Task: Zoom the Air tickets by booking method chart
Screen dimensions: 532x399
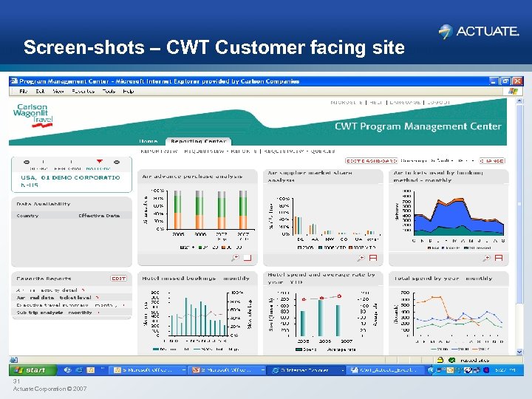Action: [486, 258]
